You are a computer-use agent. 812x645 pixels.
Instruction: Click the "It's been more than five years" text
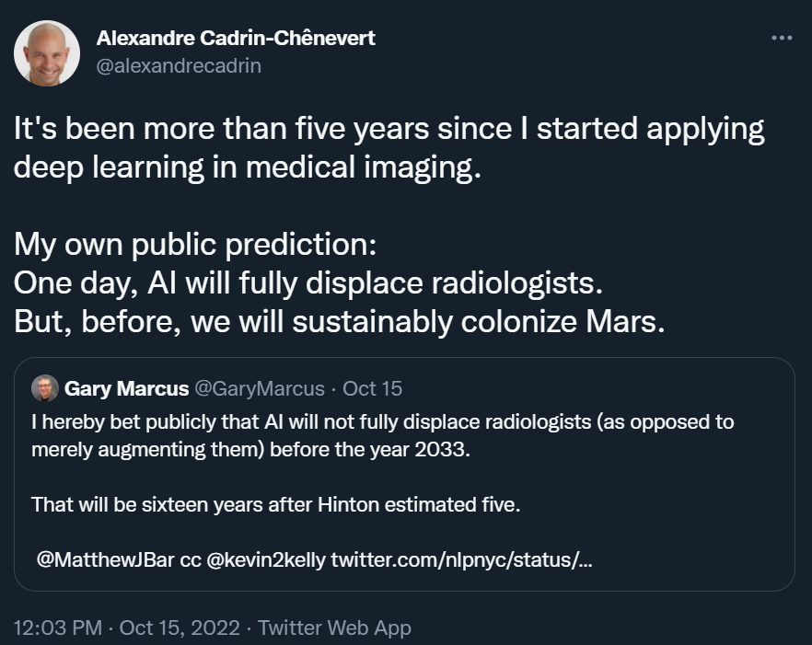[389, 129]
